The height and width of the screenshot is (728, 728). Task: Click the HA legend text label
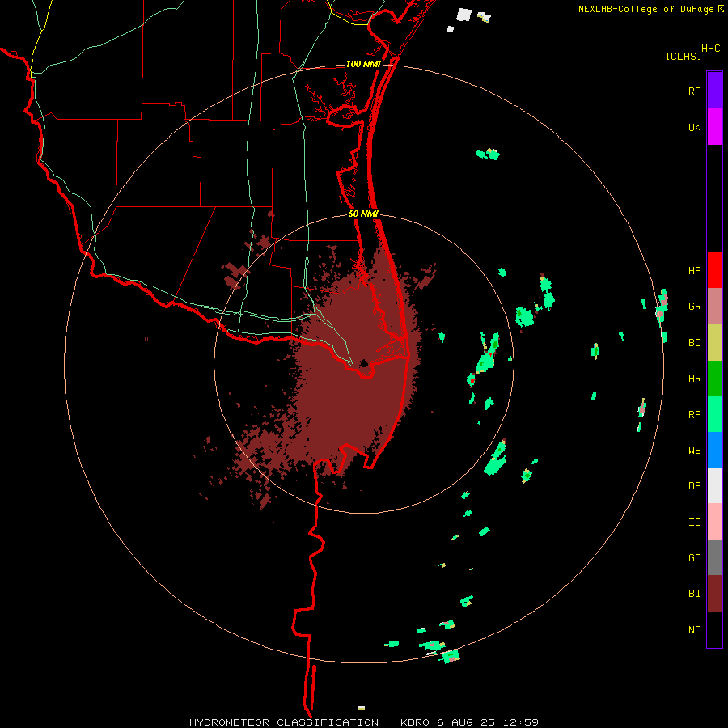coord(694,271)
